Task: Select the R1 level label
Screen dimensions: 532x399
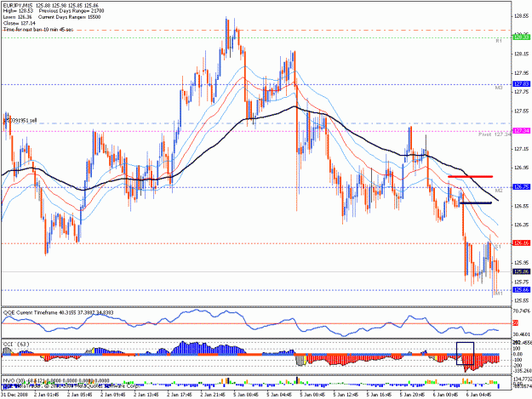Action: pyautogui.click(x=499, y=41)
